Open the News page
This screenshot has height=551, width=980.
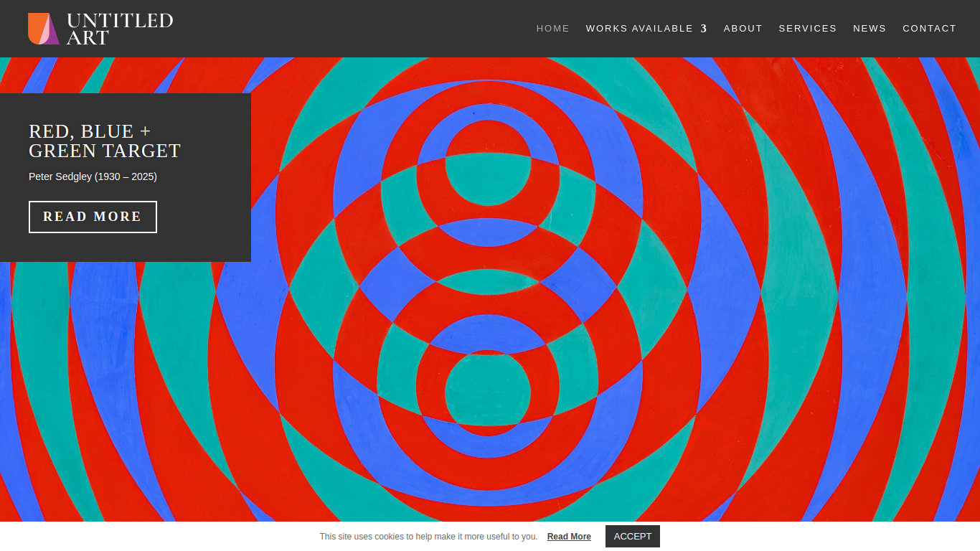click(x=870, y=29)
